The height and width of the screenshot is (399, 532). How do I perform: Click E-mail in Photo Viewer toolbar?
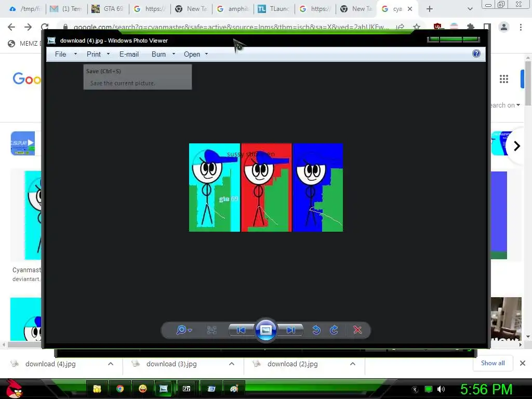tap(129, 54)
